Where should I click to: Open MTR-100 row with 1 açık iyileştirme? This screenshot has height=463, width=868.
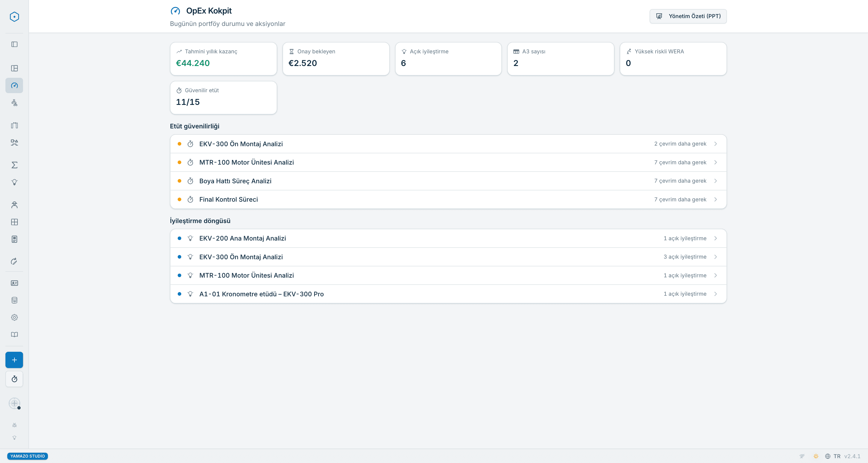[x=448, y=275]
